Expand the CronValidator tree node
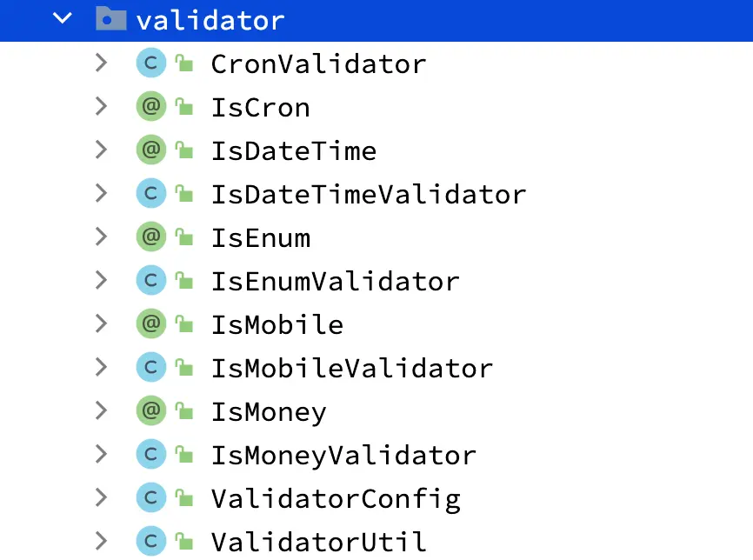The width and height of the screenshot is (753, 560). click(x=102, y=63)
